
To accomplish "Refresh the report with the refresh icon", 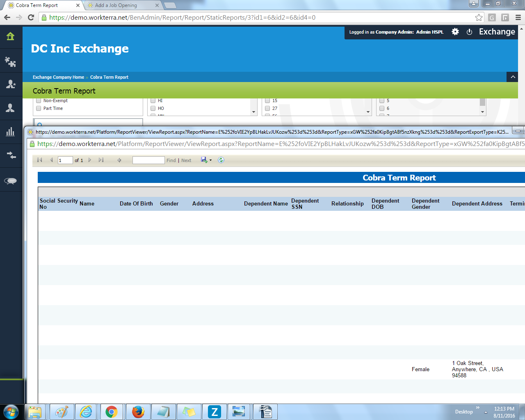I will click(221, 160).
